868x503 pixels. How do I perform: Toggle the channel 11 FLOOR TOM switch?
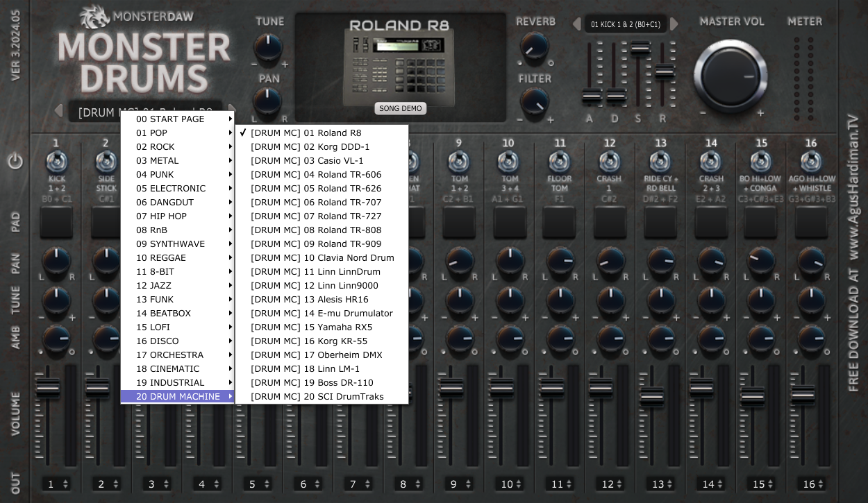(x=560, y=162)
